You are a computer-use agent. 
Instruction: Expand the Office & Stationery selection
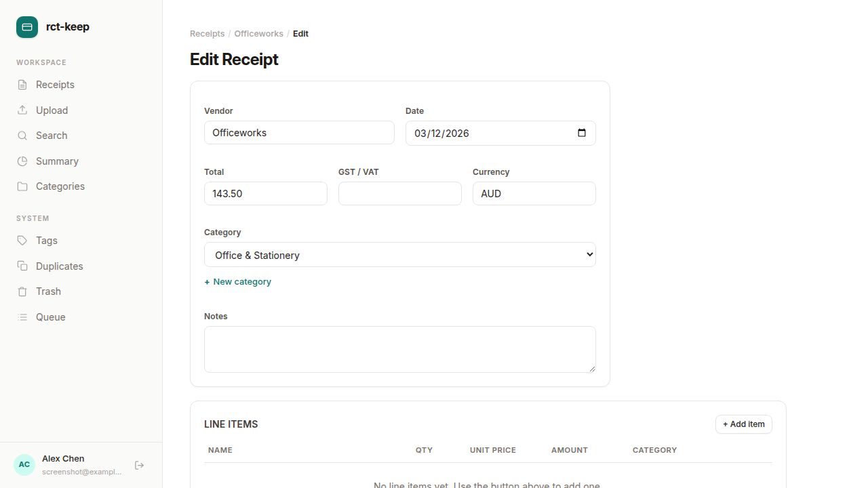click(399, 254)
